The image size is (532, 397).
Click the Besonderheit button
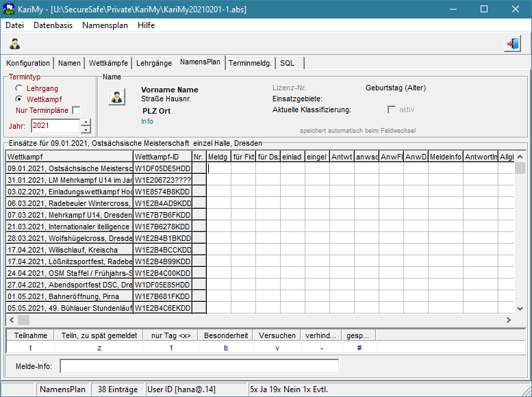coord(226,335)
